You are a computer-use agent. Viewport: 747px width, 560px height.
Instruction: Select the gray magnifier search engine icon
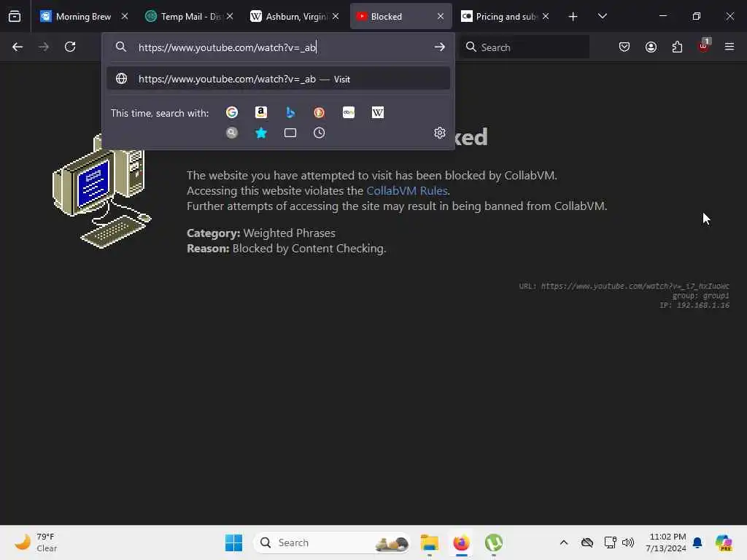pyautogui.click(x=232, y=133)
